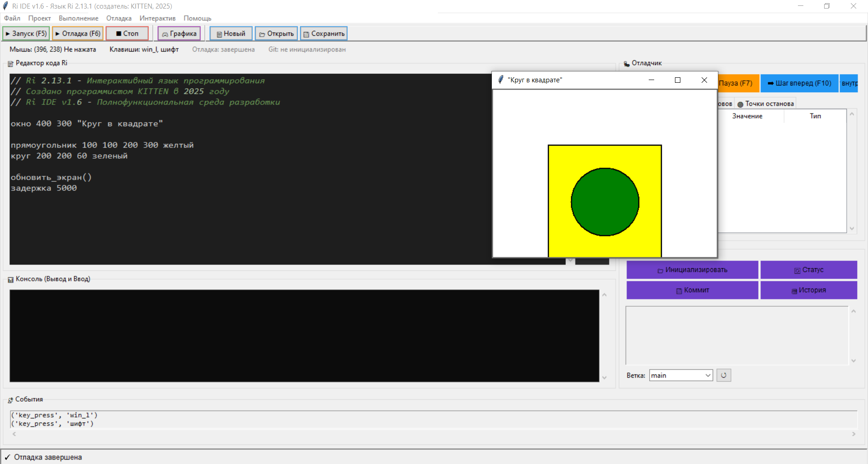The height and width of the screenshot is (464, 868).
Task: Click the Ri IDE feather icon in the title bar
Action: [5, 6]
